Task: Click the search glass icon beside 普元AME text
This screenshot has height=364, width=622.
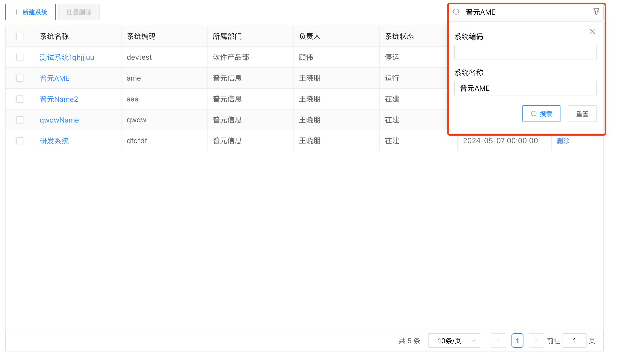Action: point(456,12)
